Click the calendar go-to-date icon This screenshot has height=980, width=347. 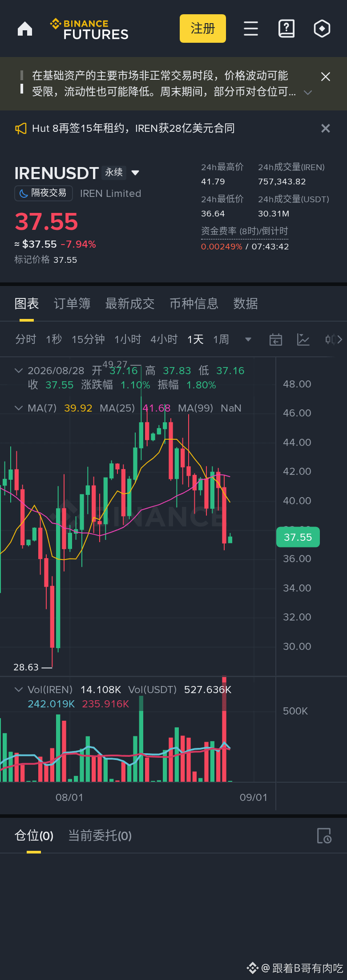[276, 339]
